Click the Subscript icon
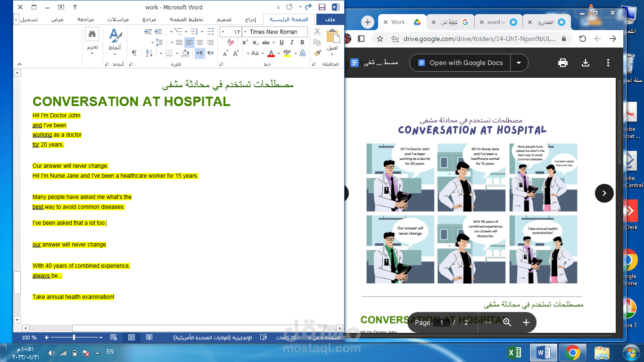 click(x=256, y=42)
